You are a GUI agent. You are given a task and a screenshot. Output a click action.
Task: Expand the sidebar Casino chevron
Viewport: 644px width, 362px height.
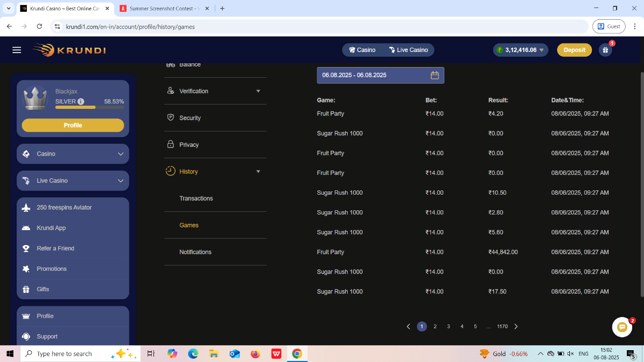pos(120,154)
